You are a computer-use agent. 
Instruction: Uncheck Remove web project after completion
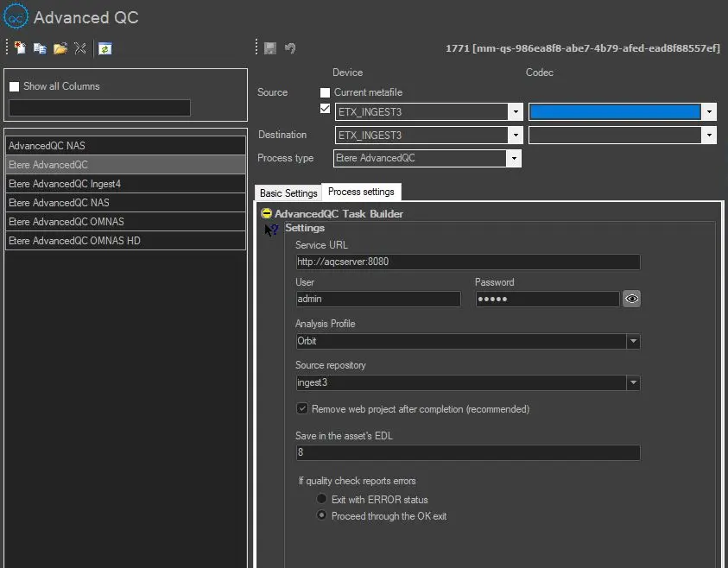click(x=302, y=408)
